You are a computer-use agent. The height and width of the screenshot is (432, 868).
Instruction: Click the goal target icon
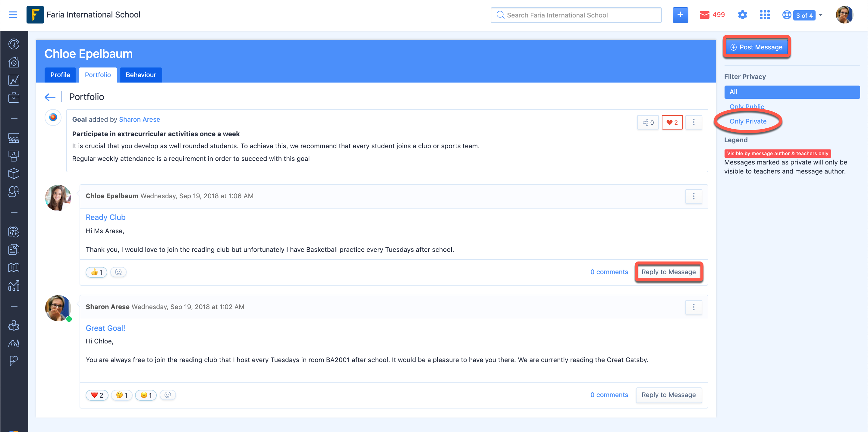pos(53,117)
